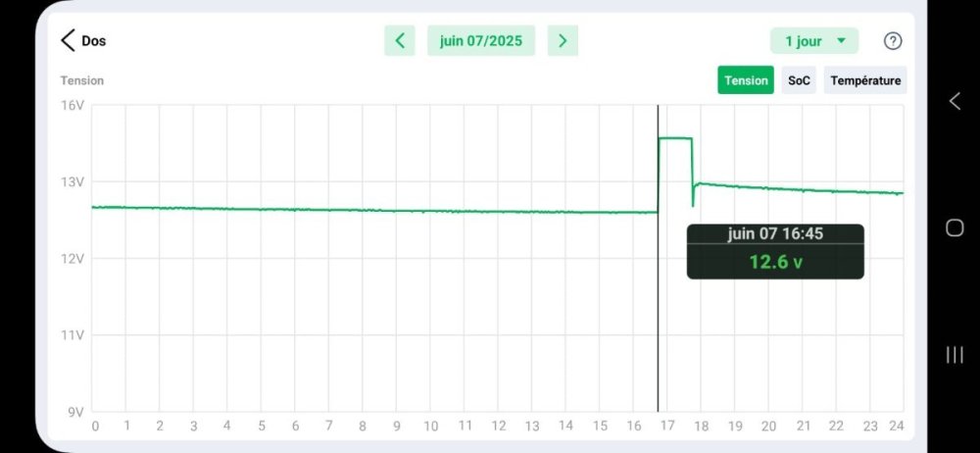Select the 16:45 cursor line on graph

(x=659, y=258)
